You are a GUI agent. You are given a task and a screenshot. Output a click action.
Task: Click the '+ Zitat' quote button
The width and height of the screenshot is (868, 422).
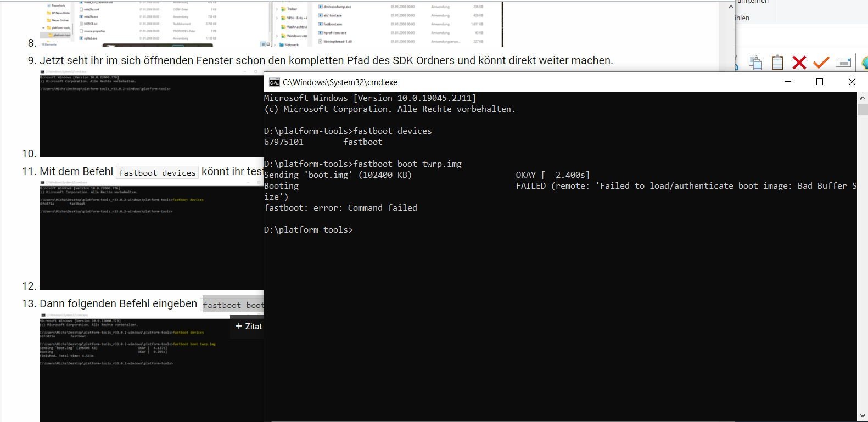248,327
